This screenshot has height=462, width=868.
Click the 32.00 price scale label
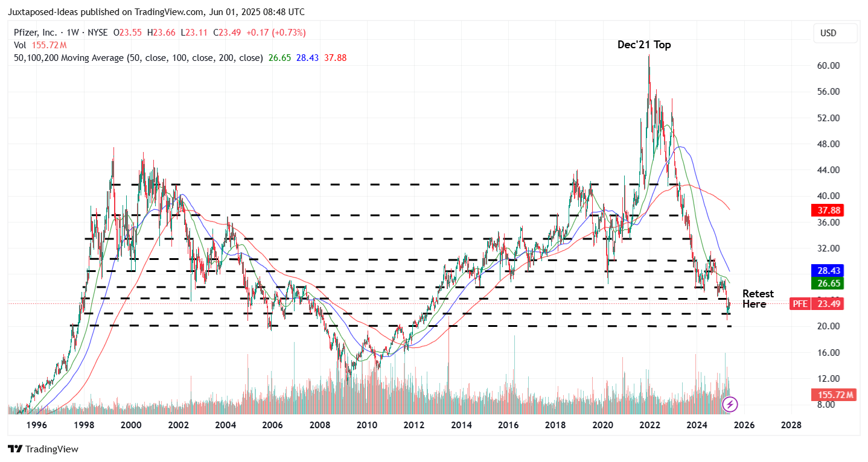click(829, 248)
